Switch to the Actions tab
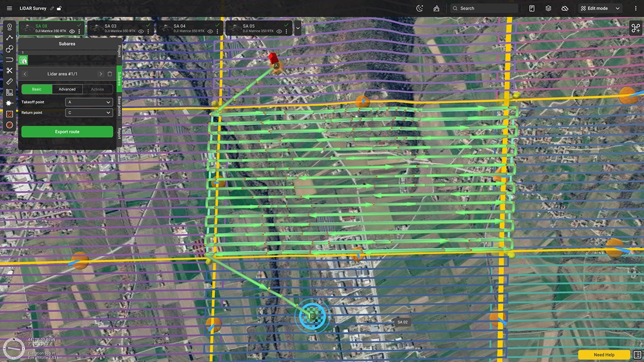Viewport: 644px width, 362px height. coord(98,89)
